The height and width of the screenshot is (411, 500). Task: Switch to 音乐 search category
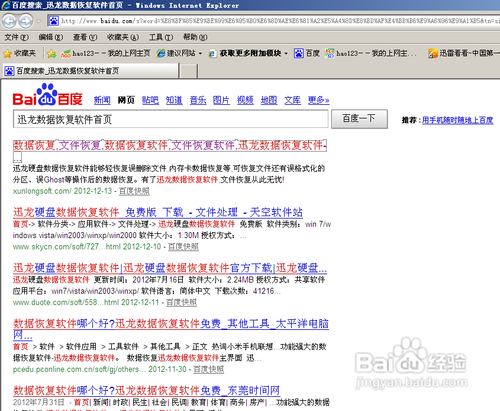click(x=198, y=100)
